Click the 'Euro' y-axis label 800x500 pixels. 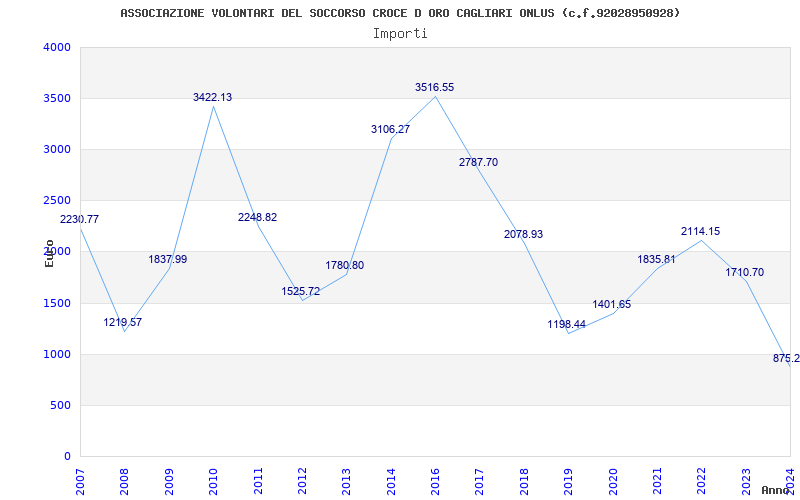(49, 253)
